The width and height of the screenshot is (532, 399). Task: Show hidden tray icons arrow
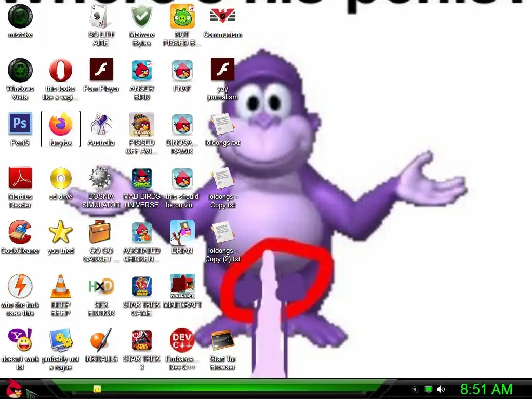[415, 389]
